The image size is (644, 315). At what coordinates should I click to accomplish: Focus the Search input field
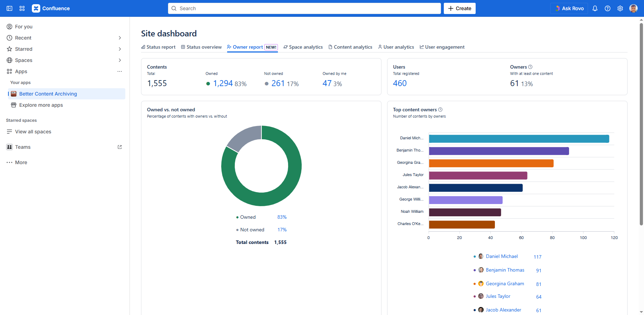[304, 8]
